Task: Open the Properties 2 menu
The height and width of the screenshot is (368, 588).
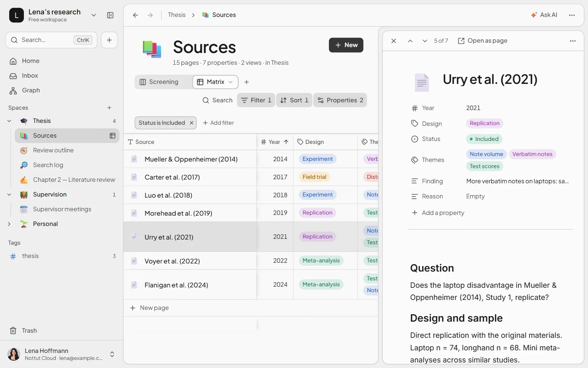Action: 340,100
